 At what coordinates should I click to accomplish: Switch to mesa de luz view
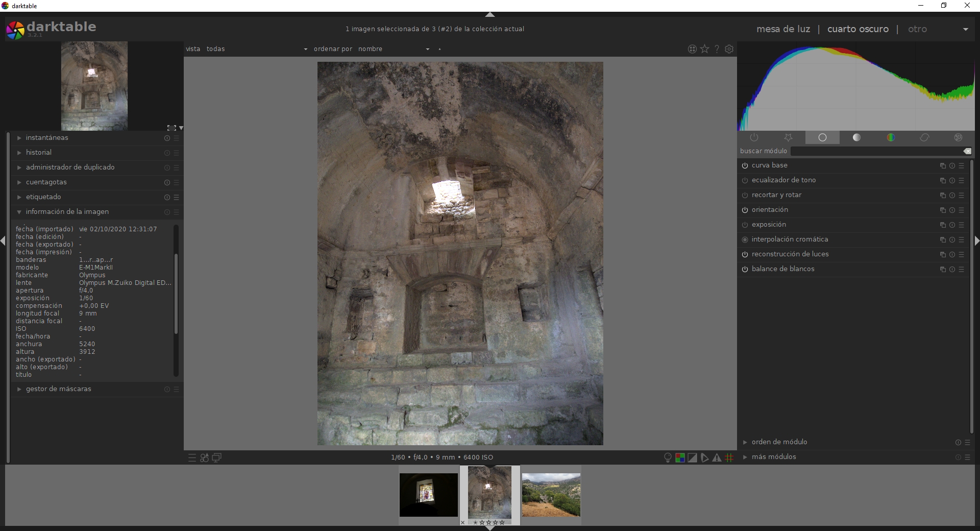(x=783, y=29)
